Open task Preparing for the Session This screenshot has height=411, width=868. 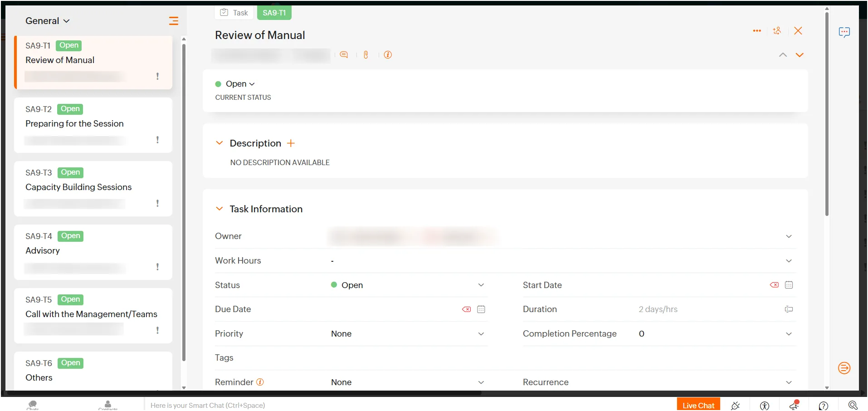point(93,125)
